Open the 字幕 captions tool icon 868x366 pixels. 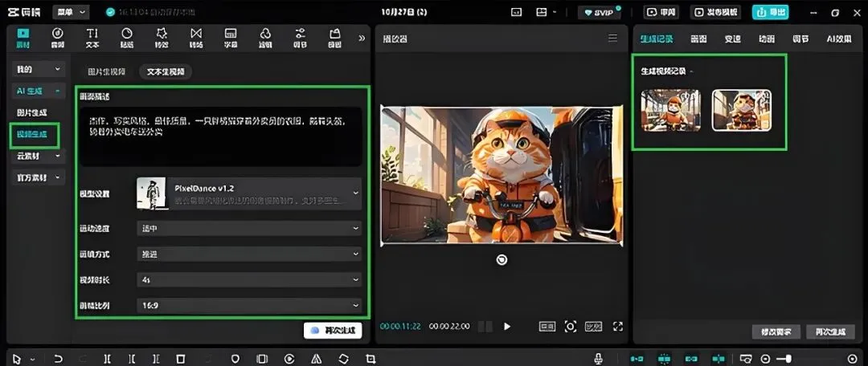(231, 33)
